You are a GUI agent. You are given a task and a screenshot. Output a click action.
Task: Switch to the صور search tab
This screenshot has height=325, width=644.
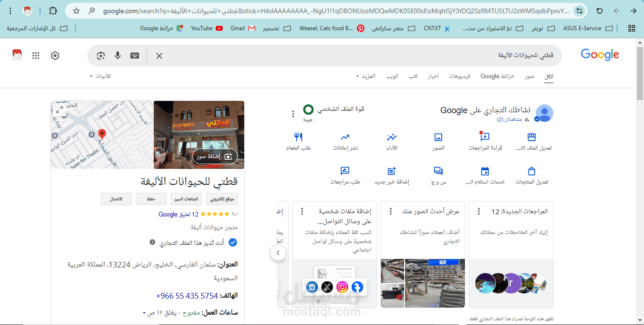tap(529, 76)
